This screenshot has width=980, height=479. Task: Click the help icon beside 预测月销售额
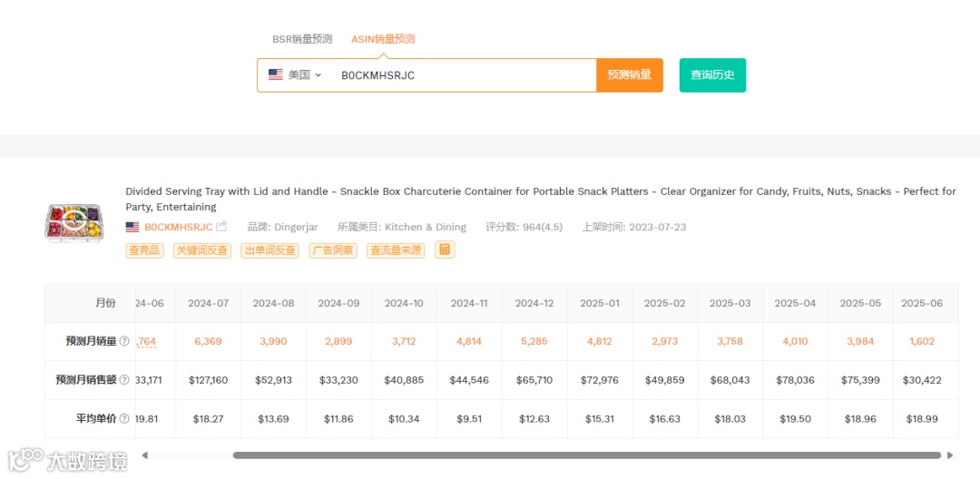point(124,380)
